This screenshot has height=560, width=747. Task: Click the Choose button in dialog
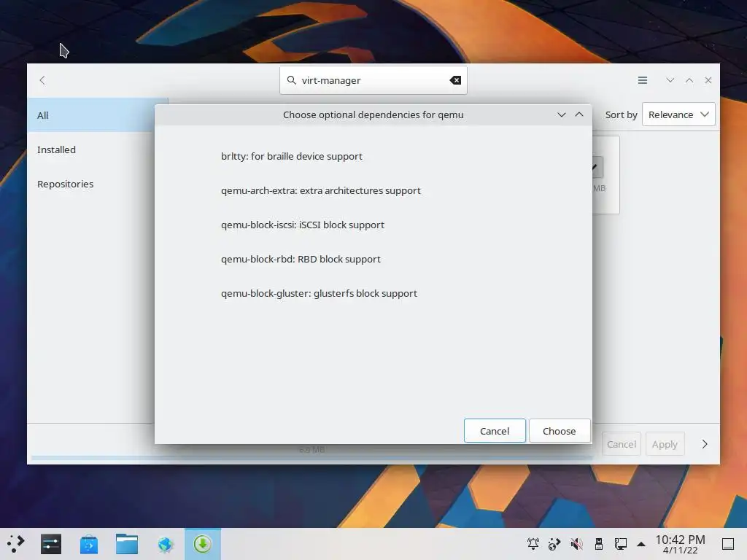tap(560, 431)
